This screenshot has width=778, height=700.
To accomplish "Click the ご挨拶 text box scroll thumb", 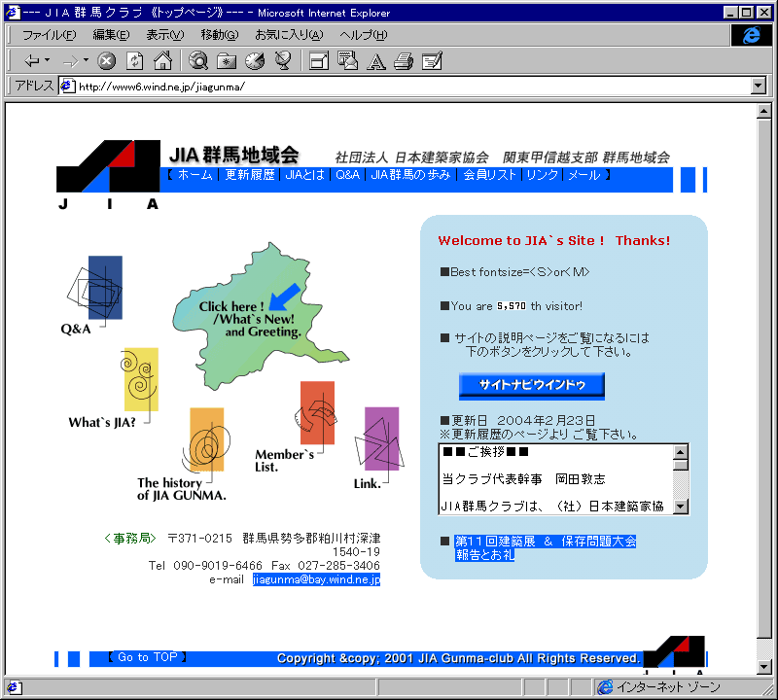I will click(680, 465).
